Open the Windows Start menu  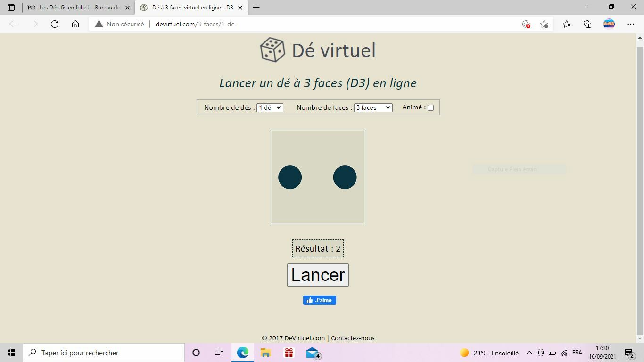[x=11, y=353]
